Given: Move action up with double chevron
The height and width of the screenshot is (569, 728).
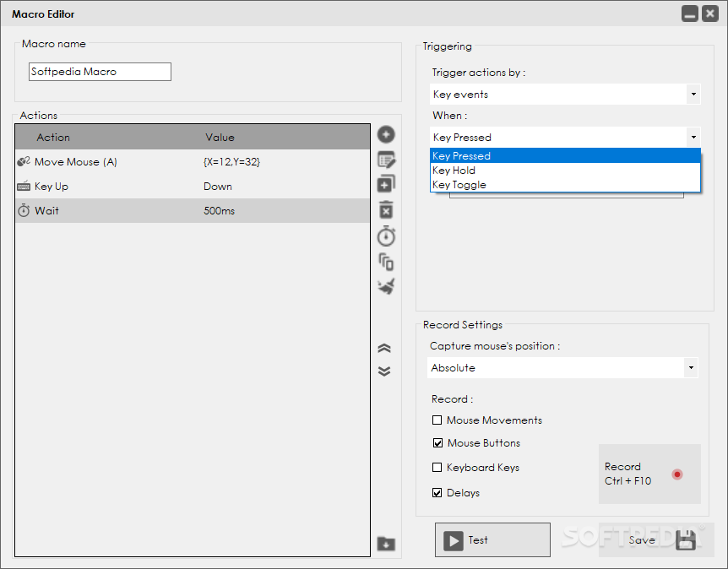Looking at the screenshot, I should click(x=384, y=348).
